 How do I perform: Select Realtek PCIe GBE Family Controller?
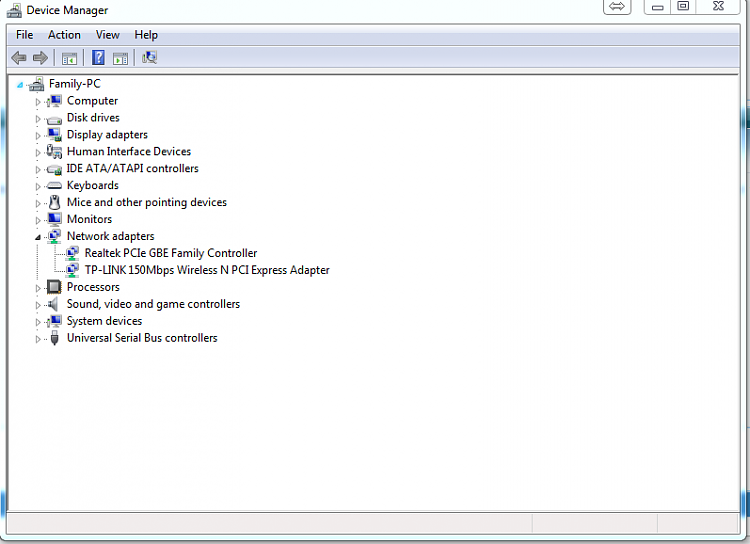(171, 253)
